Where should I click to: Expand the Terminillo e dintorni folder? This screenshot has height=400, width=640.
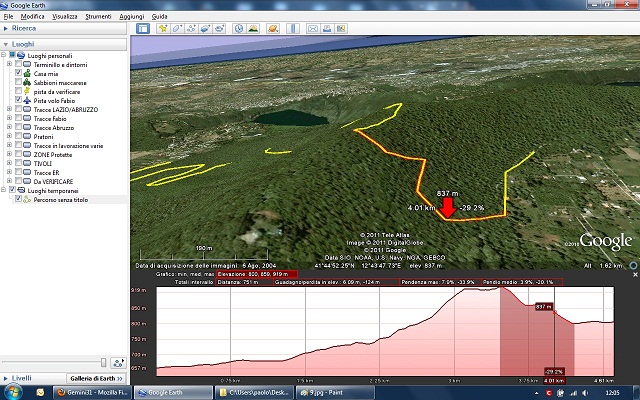tap(9, 64)
